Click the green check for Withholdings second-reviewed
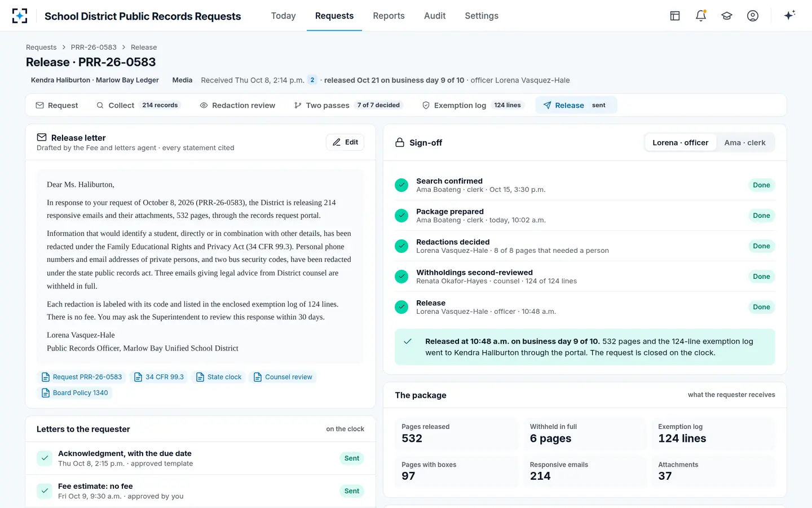 click(x=401, y=277)
